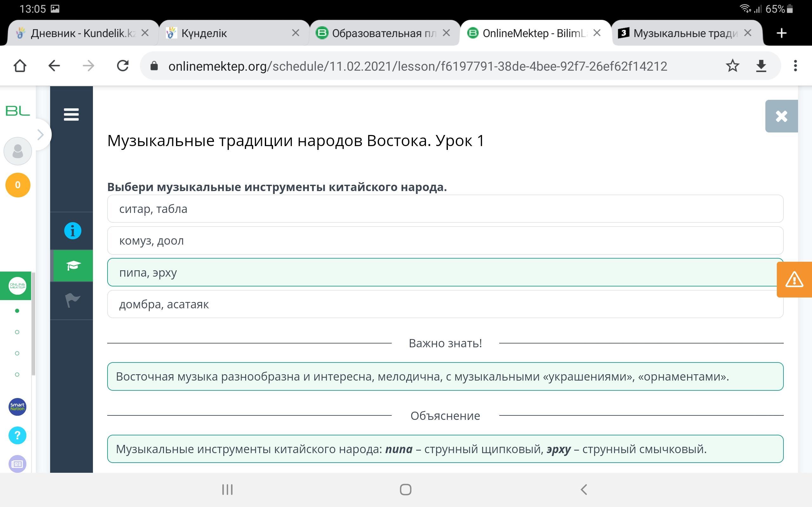Select the graduation cap lesson icon

pos(72,266)
